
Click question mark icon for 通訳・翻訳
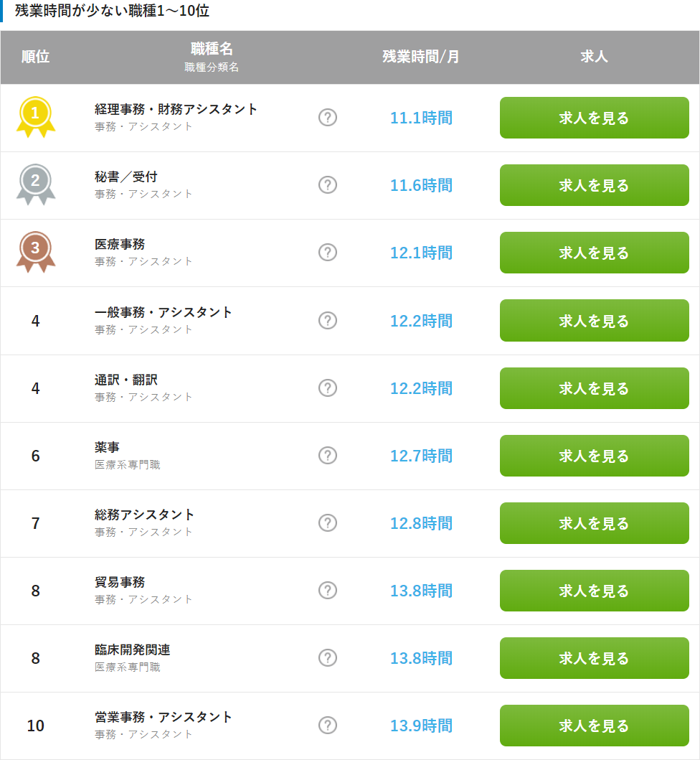(x=328, y=388)
